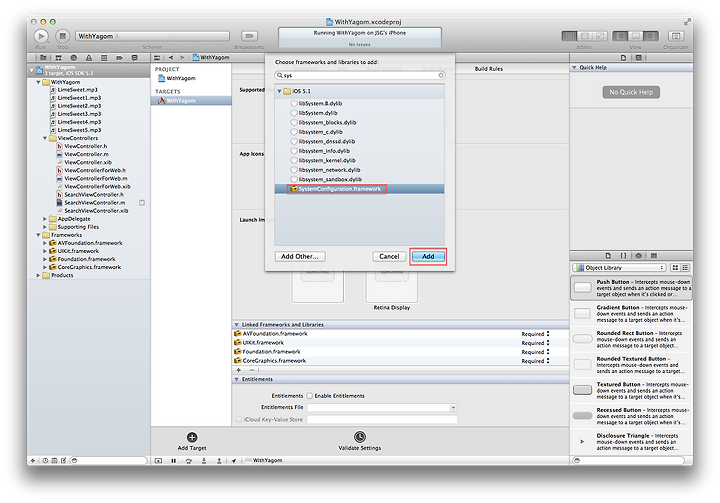720x503 pixels.
Task: Open the Issue navigator
Action: (89, 58)
